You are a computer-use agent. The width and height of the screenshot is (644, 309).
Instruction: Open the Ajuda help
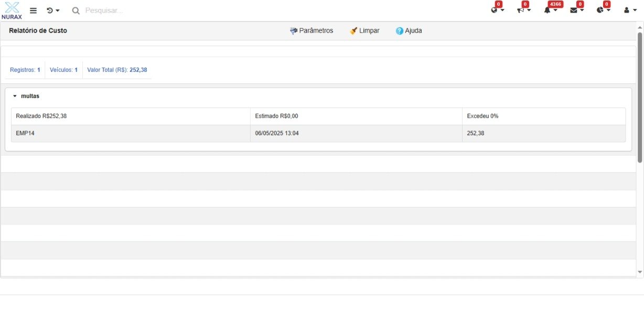[409, 31]
